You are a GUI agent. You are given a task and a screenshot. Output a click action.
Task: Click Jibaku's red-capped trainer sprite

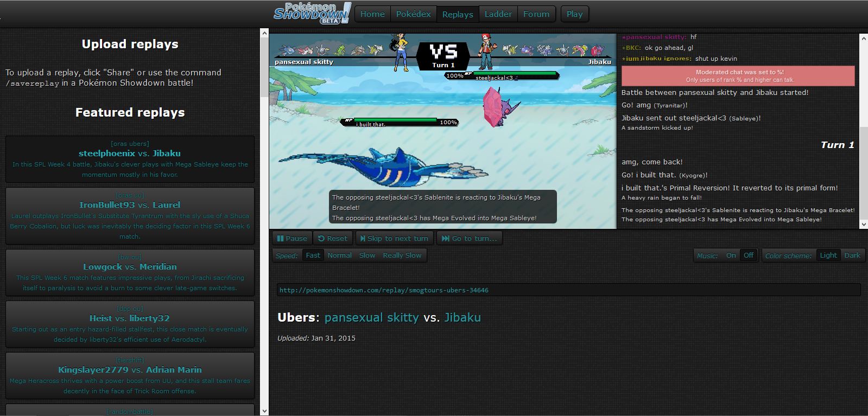[488, 51]
